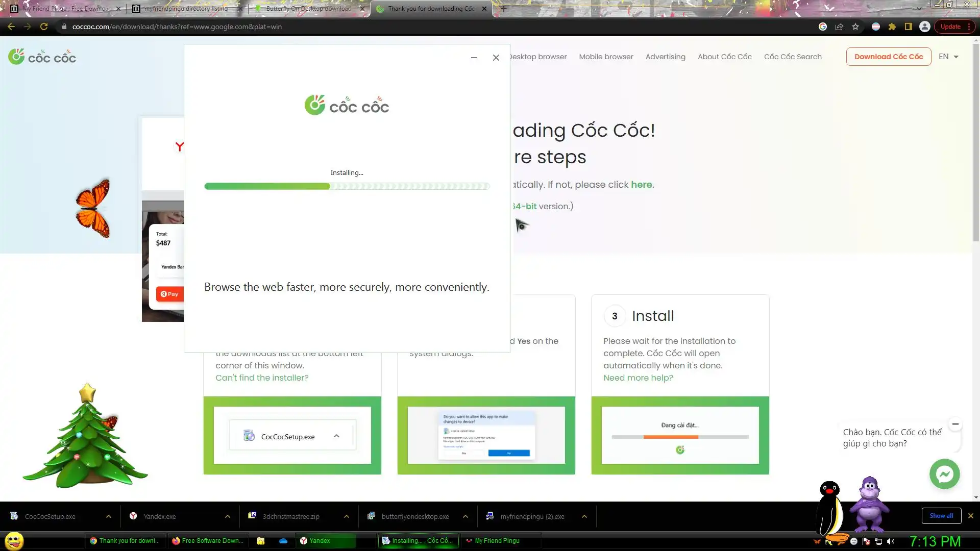980x551 pixels.
Task: Bookmark this page with the star icon
Action: tap(855, 27)
